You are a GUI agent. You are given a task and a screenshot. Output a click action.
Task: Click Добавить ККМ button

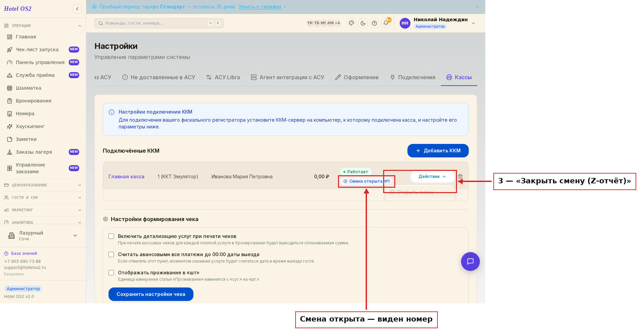438,151
